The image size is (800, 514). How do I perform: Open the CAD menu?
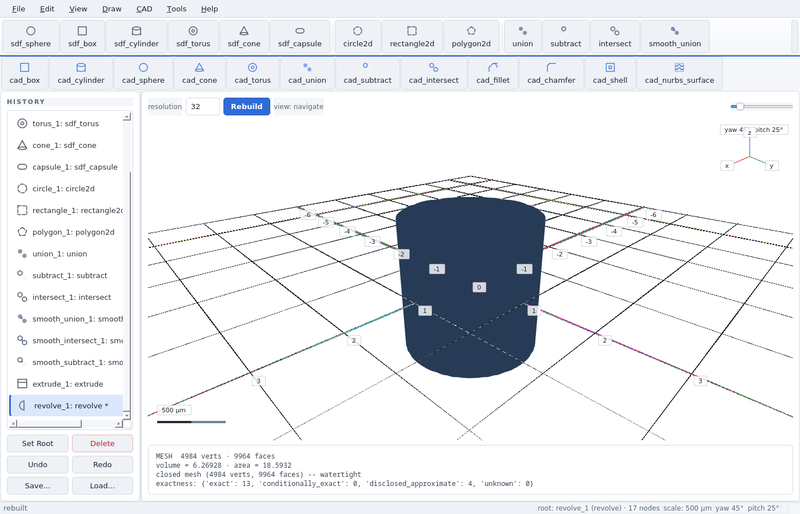(144, 9)
